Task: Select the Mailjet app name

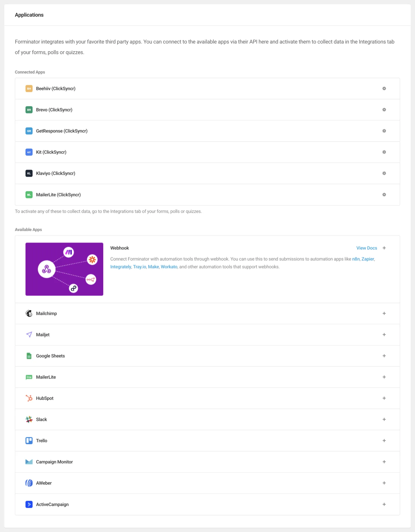Action: [43, 335]
